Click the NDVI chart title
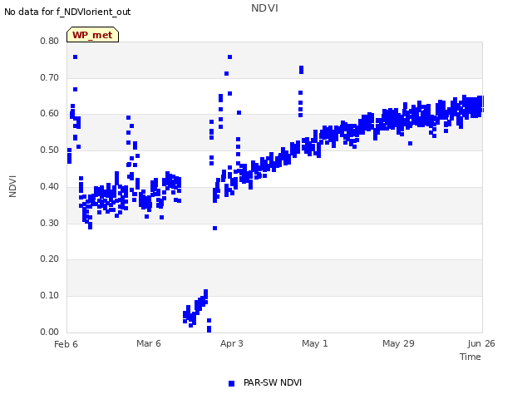The height and width of the screenshot is (399, 532). point(264,8)
